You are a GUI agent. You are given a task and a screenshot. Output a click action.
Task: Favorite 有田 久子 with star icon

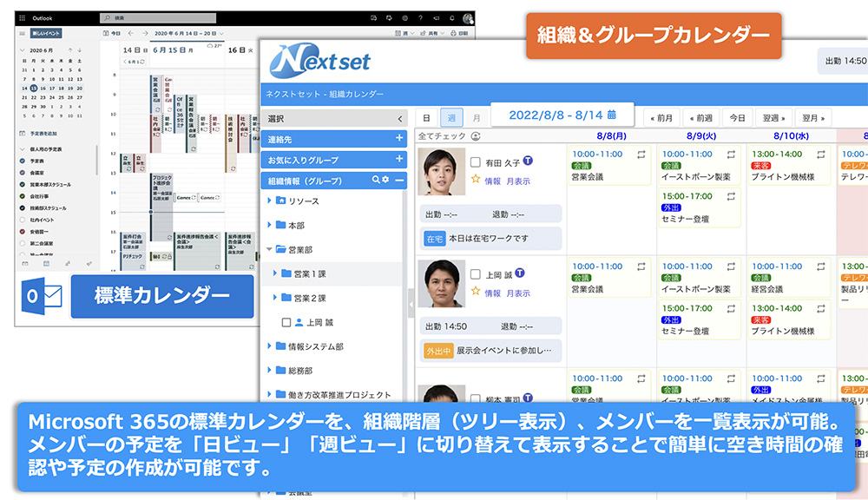point(476,180)
